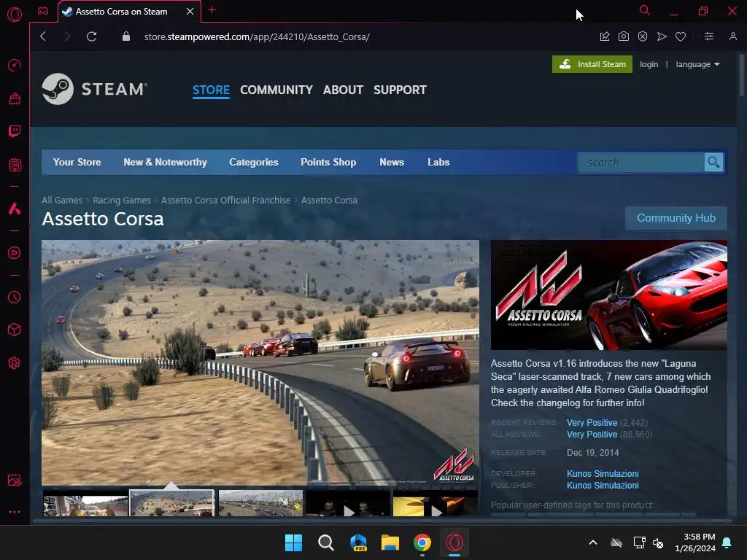Open the search tabs magnifier icon
The image size is (747, 560).
click(x=645, y=10)
